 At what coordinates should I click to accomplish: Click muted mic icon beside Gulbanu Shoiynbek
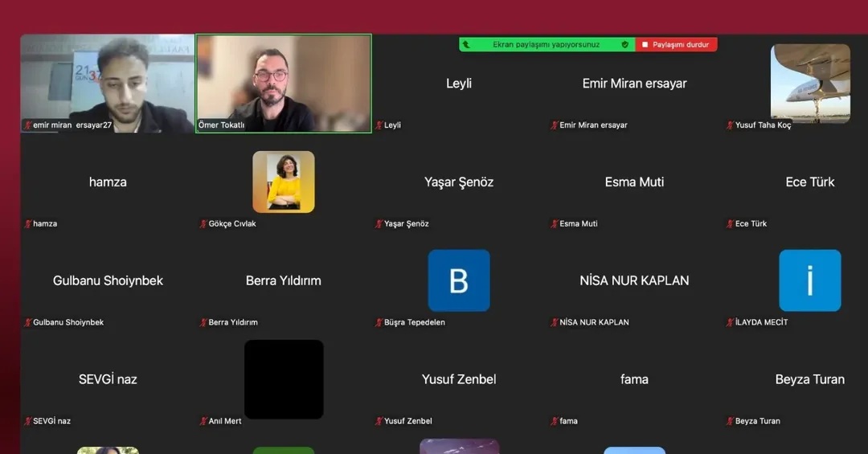point(28,323)
